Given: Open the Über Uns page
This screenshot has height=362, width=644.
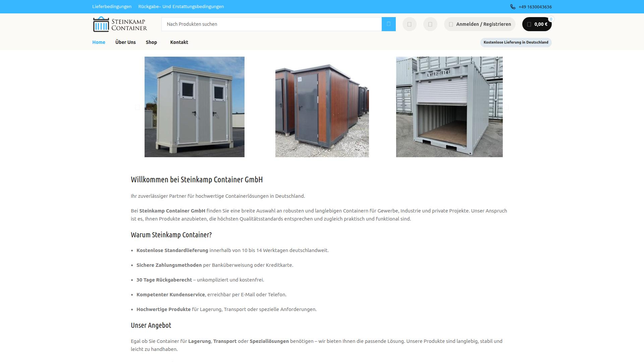Looking at the screenshot, I should pyautogui.click(x=125, y=42).
